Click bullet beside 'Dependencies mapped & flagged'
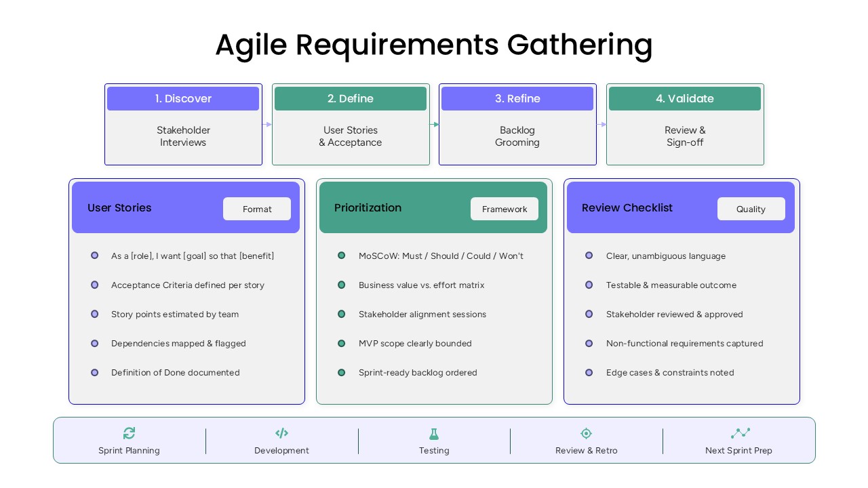868x488 pixels. 95,343
